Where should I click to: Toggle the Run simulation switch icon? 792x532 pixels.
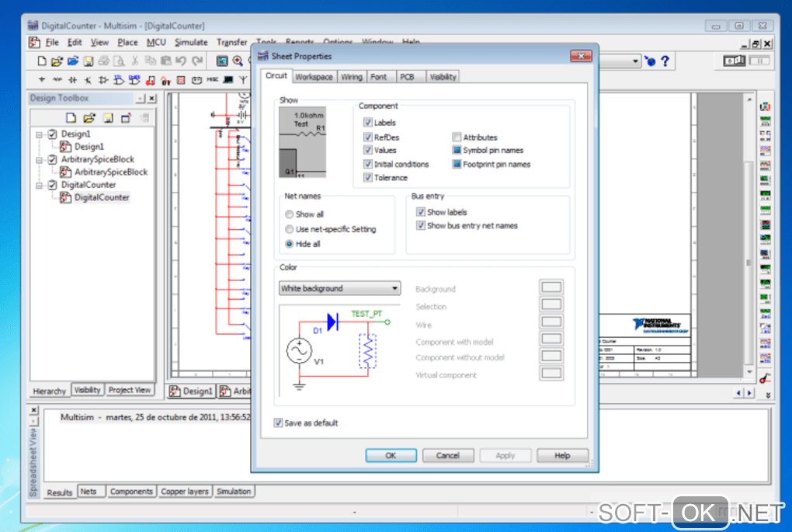tap(735, 61)
